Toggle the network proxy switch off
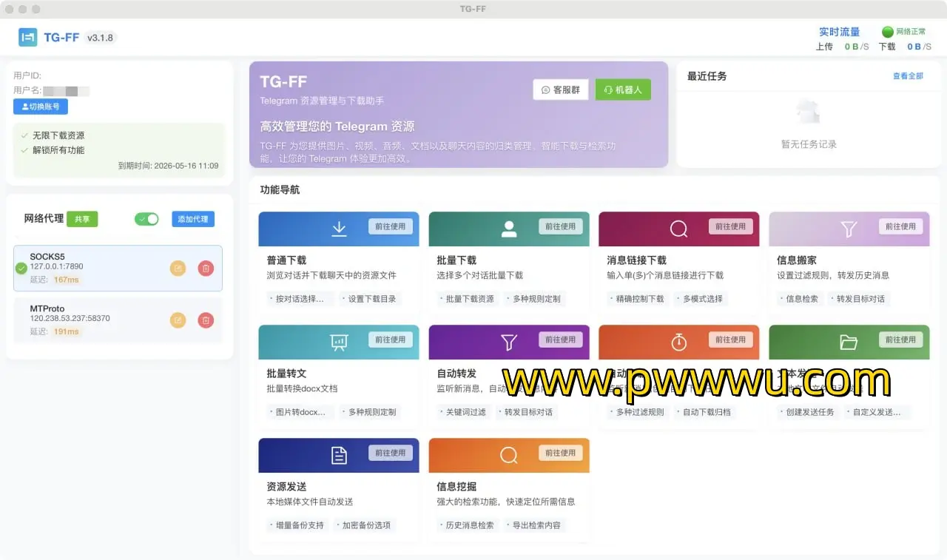947x560 pixels. (x=146, y=219)
